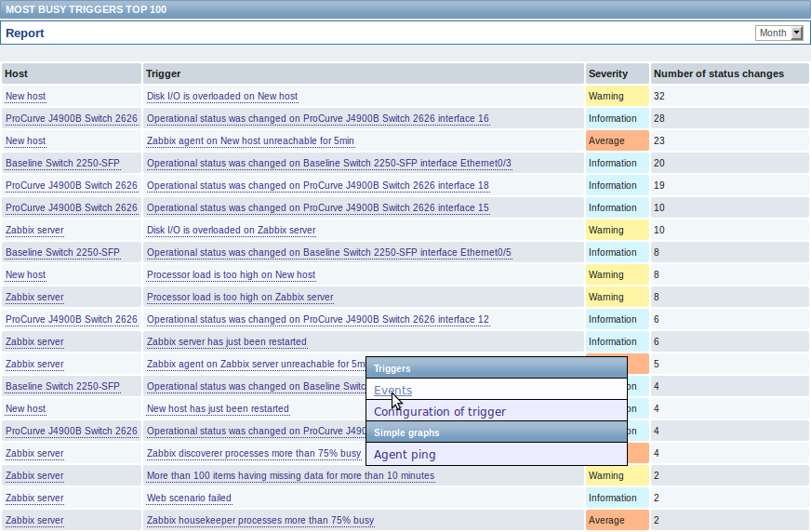Open 'Zabbix agent on New host unreachable' trigger
The height and width of the screenshot is (532, 811).
pyautogui.click(x=250, y=141)
